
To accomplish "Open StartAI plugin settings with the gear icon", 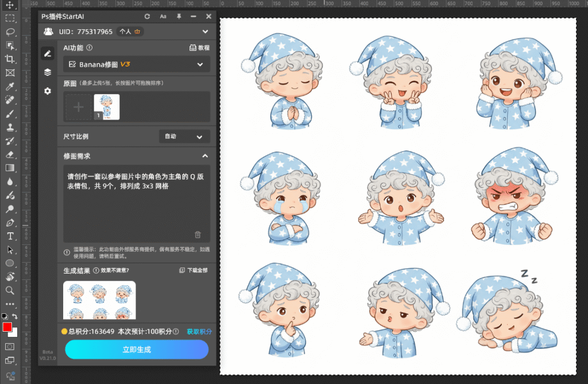I will [48, 91].
